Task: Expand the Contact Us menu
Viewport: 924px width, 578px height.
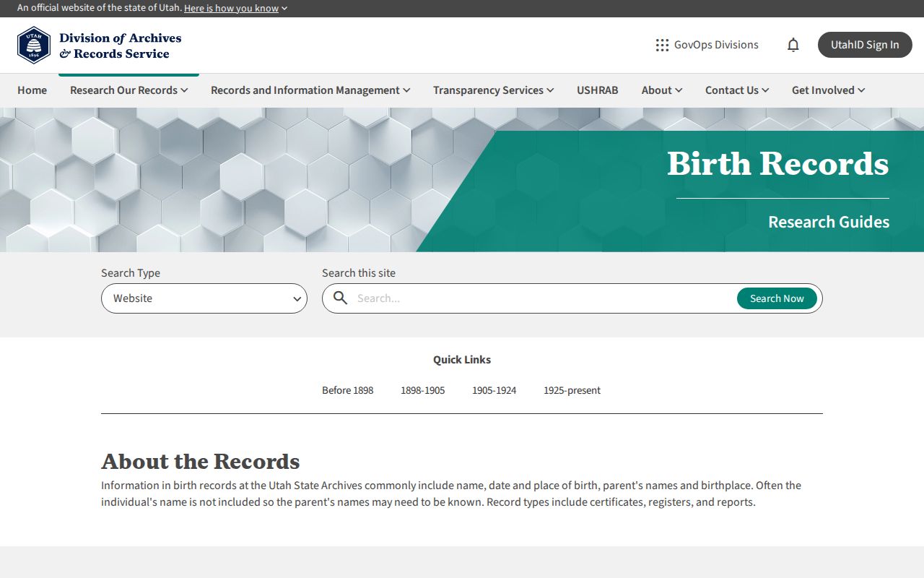Action: click(737, 90)
